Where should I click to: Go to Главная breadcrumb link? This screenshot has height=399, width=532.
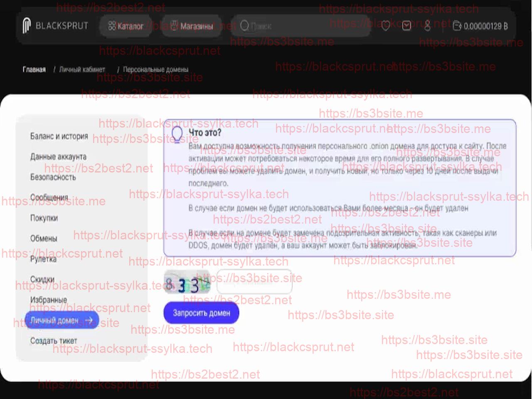[34, 69]
